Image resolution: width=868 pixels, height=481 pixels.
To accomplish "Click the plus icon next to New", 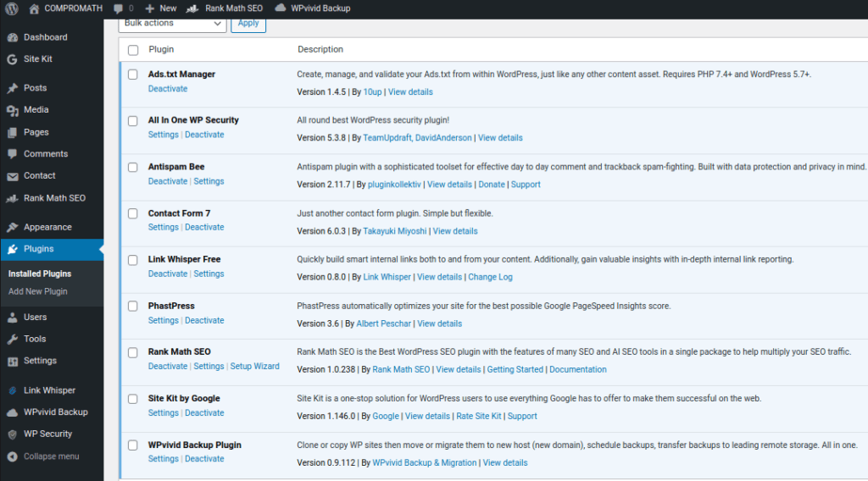I will coord(149,8).
